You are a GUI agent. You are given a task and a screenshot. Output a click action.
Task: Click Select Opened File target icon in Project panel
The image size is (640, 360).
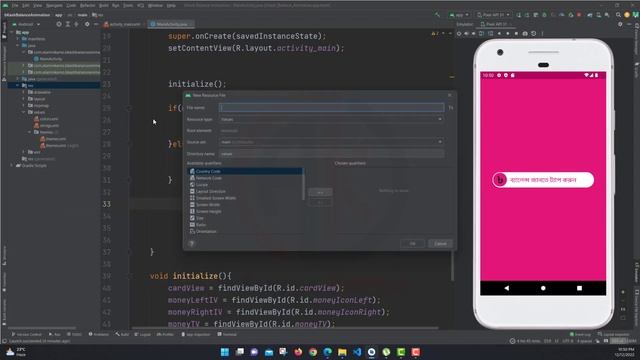tap(59, 24)
